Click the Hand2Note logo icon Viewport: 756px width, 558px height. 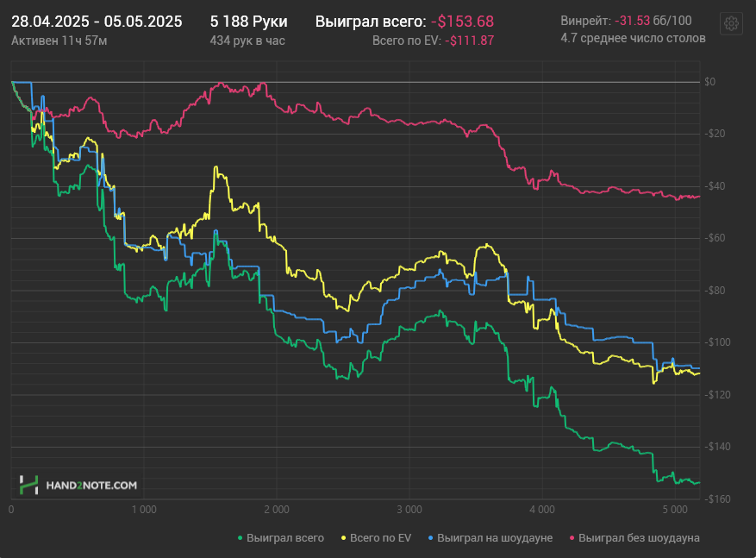(x=28, y=485)
